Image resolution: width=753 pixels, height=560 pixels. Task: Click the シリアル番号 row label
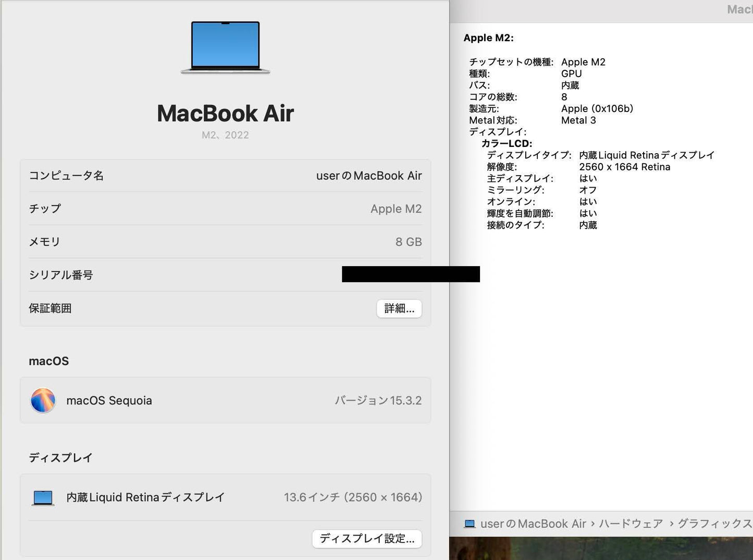click(x=61, y=275)
